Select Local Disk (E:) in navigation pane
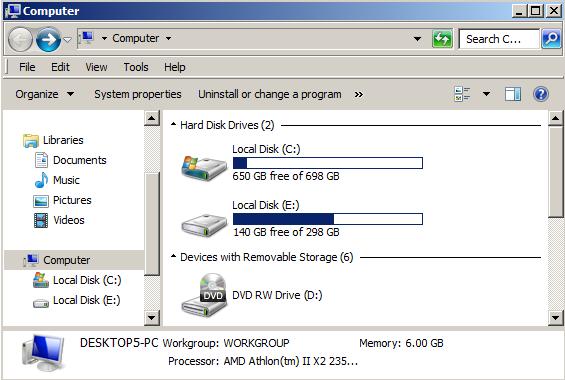Screen dimensions: 565x380 tap(86, 300)
